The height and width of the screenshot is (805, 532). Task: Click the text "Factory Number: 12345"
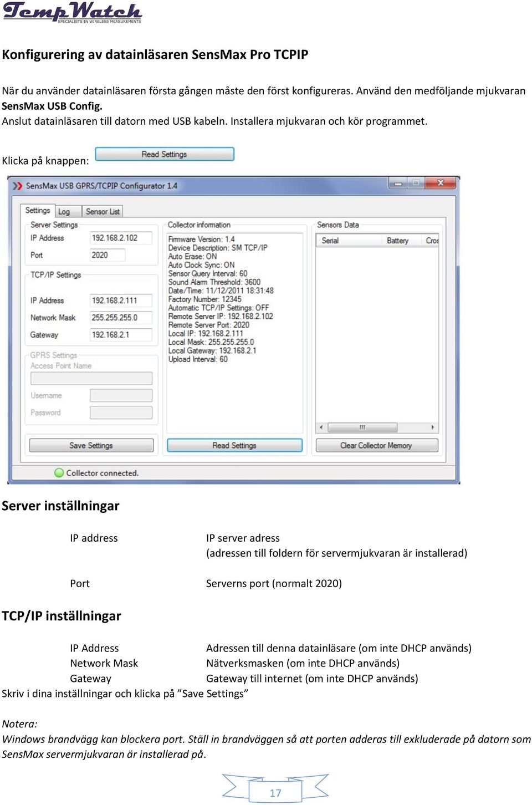point(205,299)
